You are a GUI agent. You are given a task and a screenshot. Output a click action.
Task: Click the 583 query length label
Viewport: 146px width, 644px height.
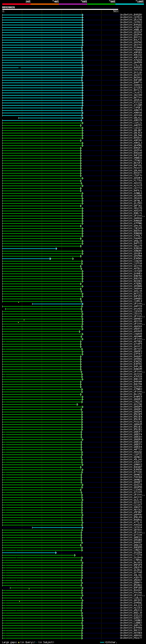point(115,11)
